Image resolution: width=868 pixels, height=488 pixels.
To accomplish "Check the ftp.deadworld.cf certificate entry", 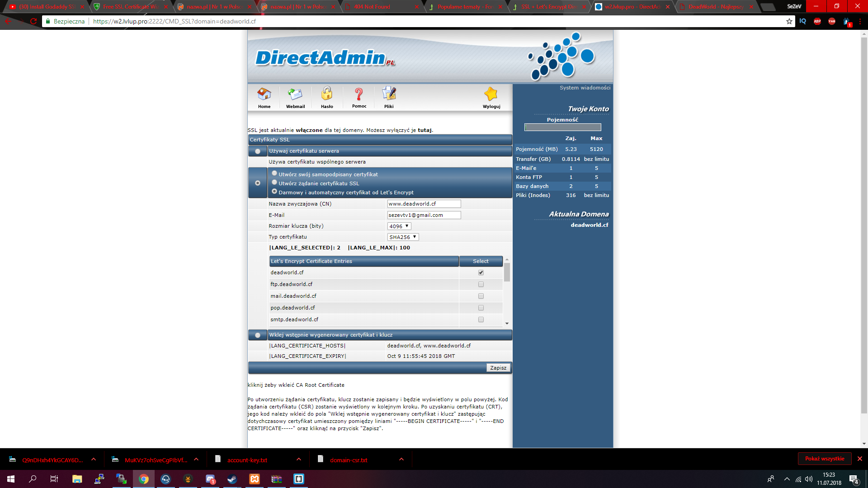I will pyautogui.click(x=481, y=284).
